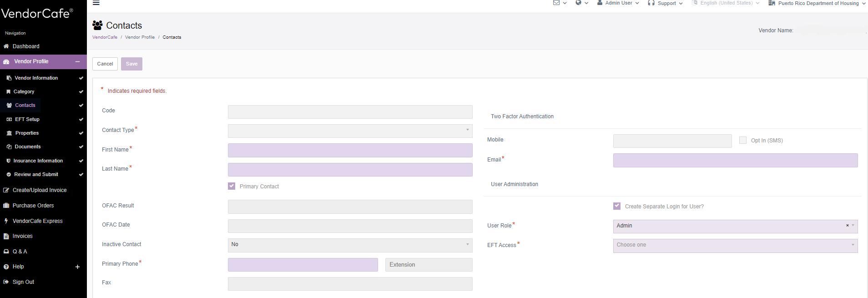This screenshot has height=298, width=868.
Task: Click the Dashboard home icon
Action: (6, 46)
